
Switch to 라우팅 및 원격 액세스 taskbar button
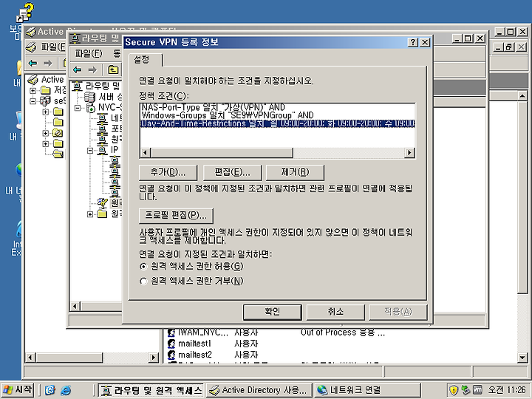tap(150, 390)
